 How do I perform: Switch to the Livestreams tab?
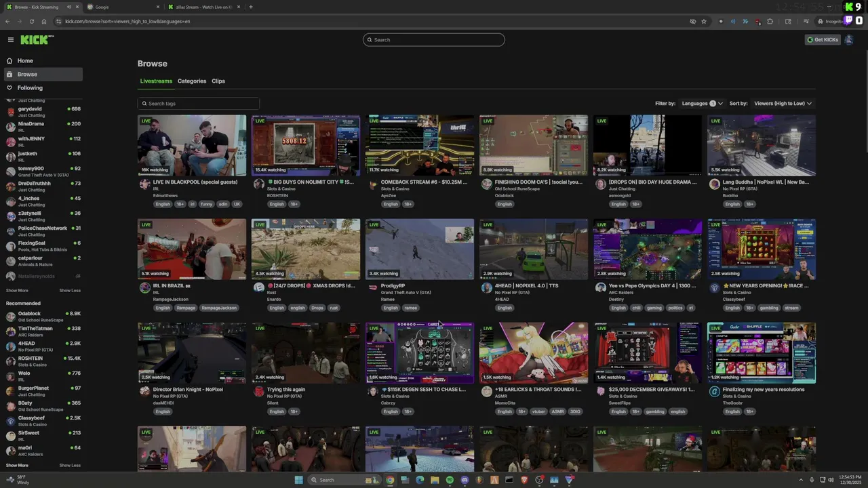point(156,81)
